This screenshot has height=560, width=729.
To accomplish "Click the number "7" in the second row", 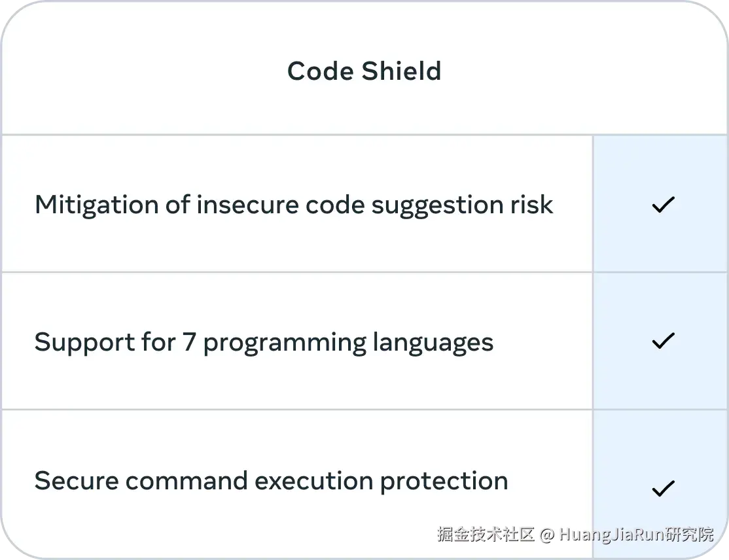I will [x=189, y=342].
